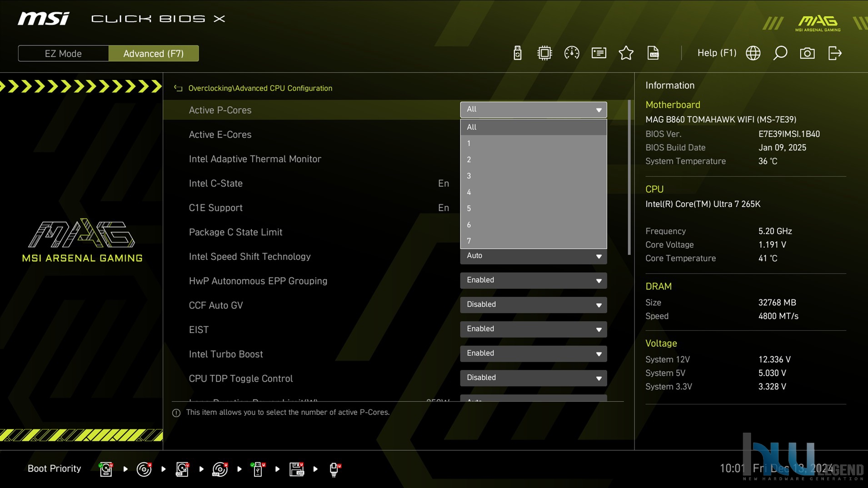868x488 pixels.
Task: Select Package C State Limit setting
Action: pos(235,232)
